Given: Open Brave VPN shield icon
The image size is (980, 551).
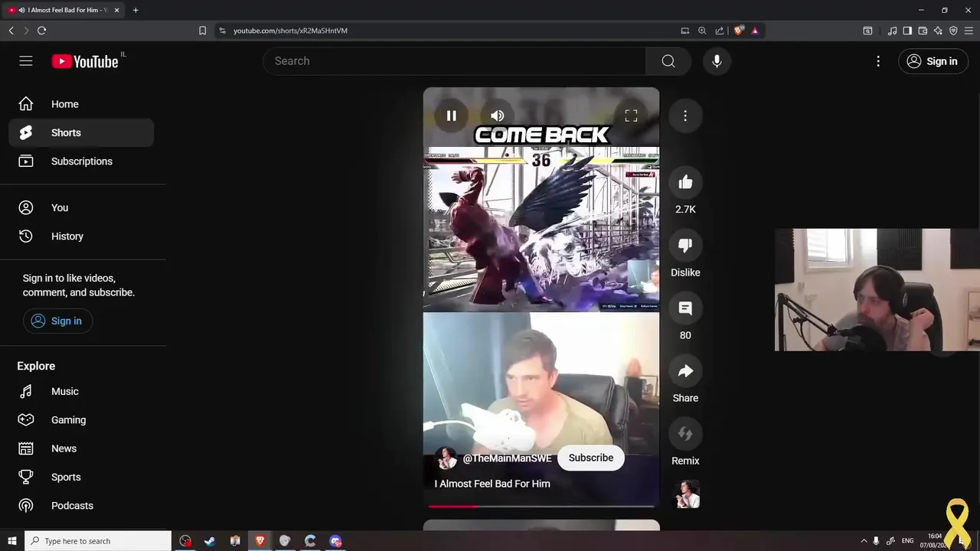Looking at the screenshot, I should (x=953, y=31).
